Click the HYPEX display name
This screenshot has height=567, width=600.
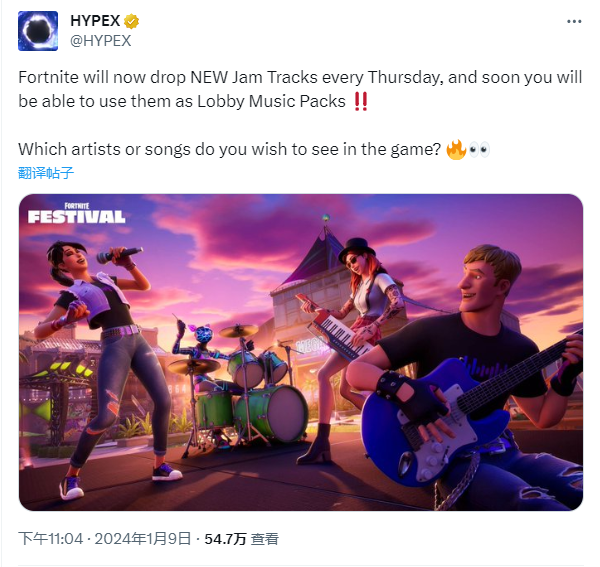click(95, 21)
